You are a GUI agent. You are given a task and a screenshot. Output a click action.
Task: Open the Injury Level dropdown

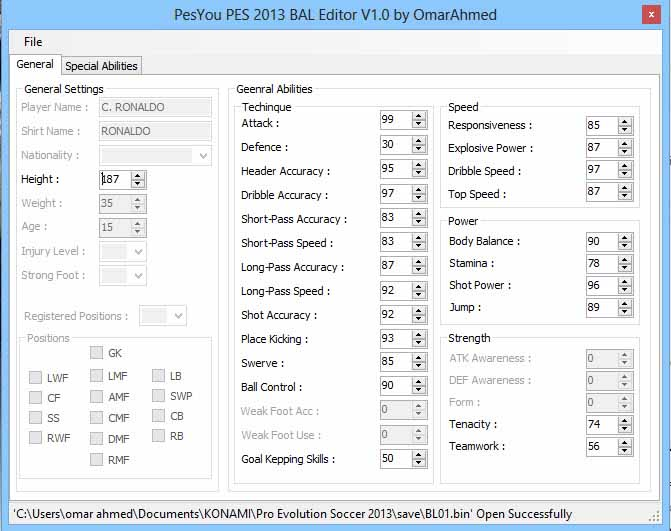pos(138,252)
